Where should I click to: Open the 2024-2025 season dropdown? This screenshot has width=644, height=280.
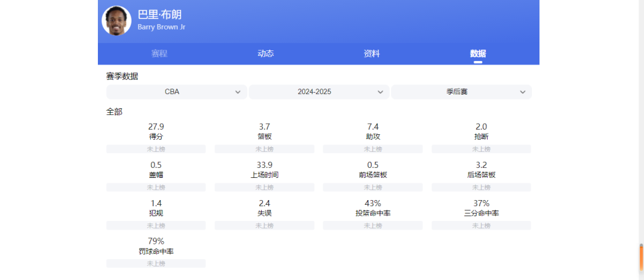(x=319, y=92)
